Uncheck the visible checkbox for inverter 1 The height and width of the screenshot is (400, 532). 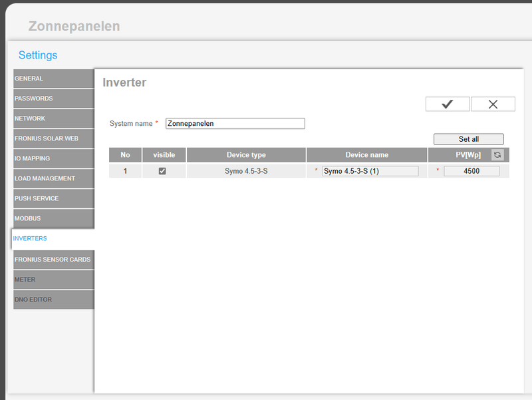point(162,171)
